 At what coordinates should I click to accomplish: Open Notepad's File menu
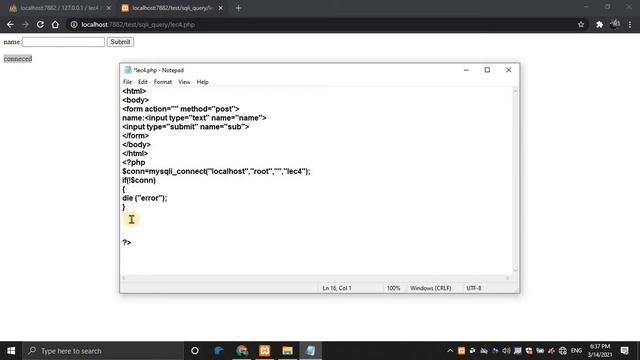[x=127, y=82]
